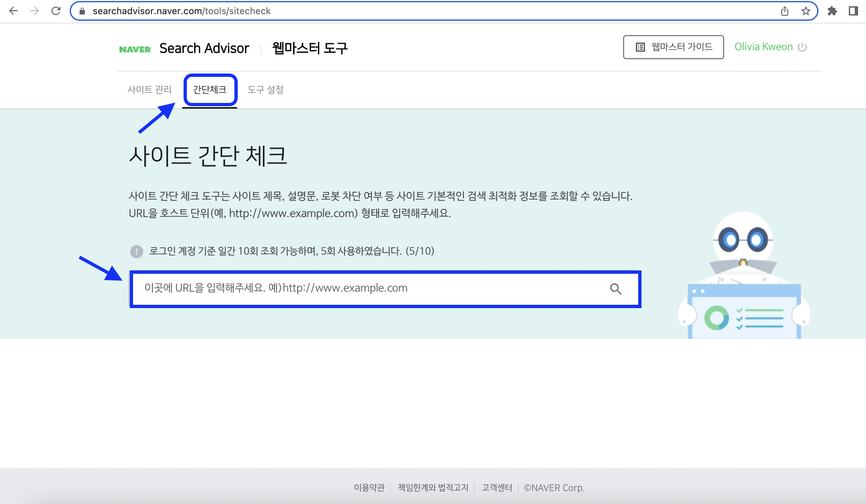Screen dimensions: 866x504
Task: Open 책임한계와 법적고지 footer link
Action: [x=433, y=488]
